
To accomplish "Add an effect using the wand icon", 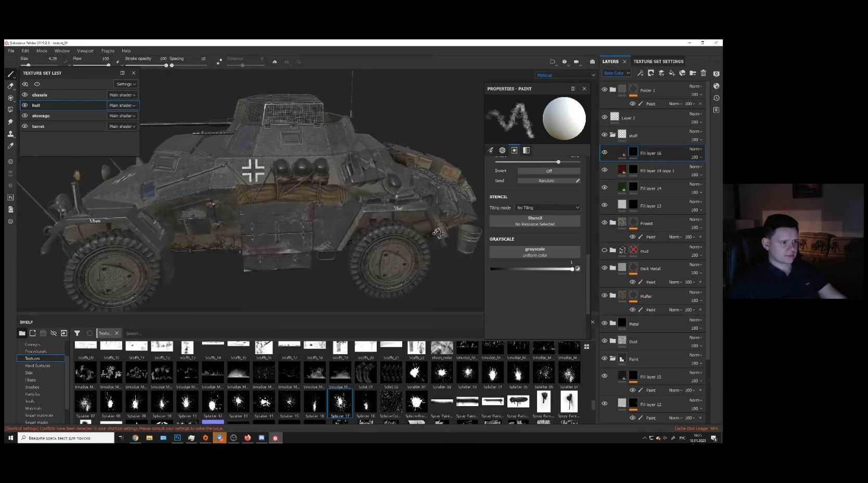I will coord(640,73).
